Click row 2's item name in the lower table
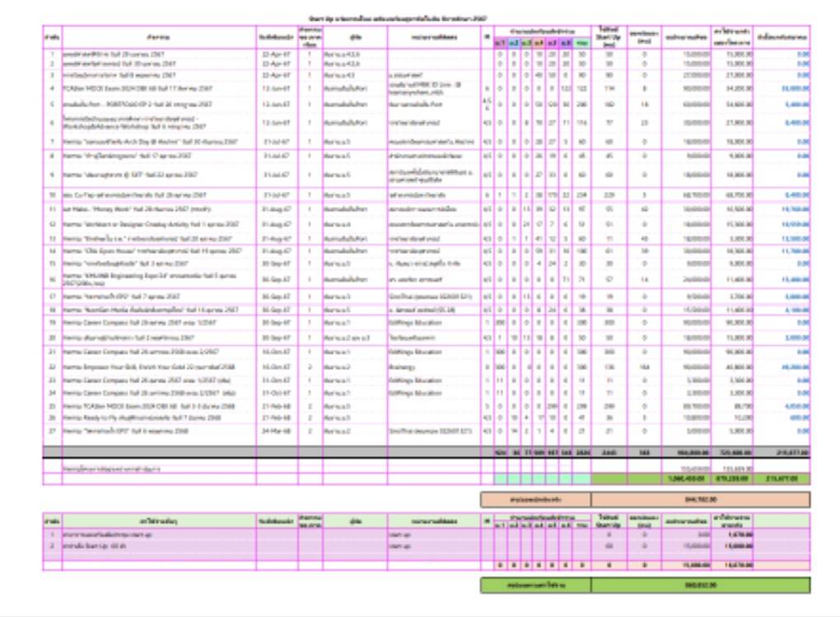 (x=94, y=545)
